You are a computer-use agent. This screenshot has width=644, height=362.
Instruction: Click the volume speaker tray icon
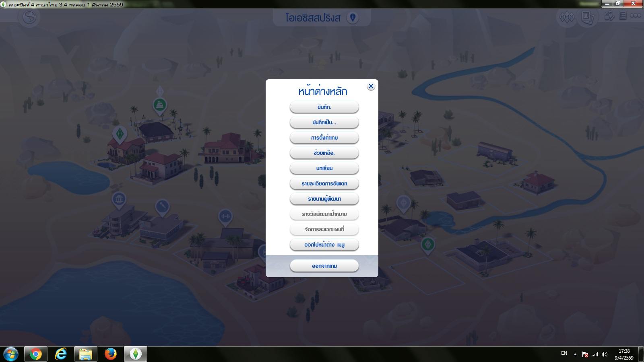tap(605, 354)
